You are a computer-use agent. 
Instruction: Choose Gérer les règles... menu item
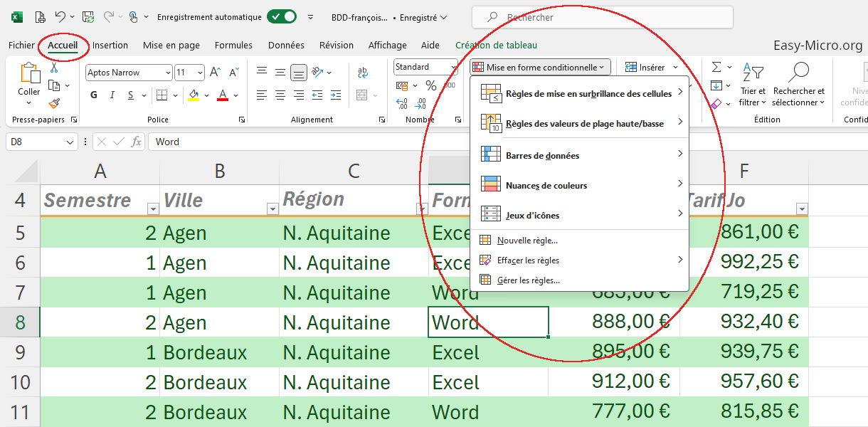[x=579, y=280]
